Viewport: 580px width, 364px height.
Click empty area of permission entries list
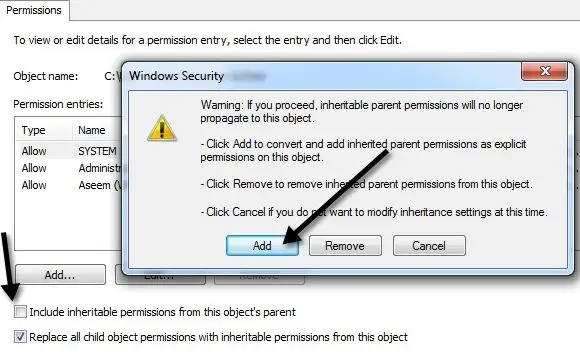click(68, 222)
